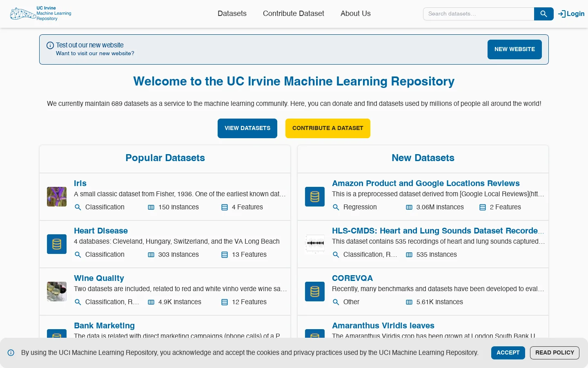Click the task search icon in Heart Disease row
The image size is (588, 368).
coord(78,255)
